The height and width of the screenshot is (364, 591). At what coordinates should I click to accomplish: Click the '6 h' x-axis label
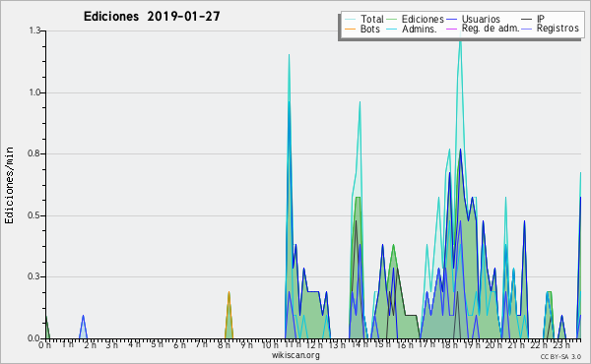pyautogui.click(x=179, y=345)
